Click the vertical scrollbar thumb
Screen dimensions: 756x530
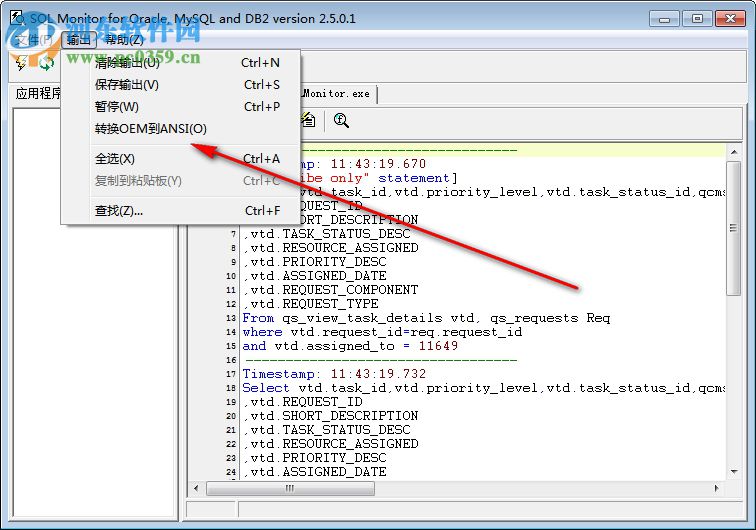[734, 228]
